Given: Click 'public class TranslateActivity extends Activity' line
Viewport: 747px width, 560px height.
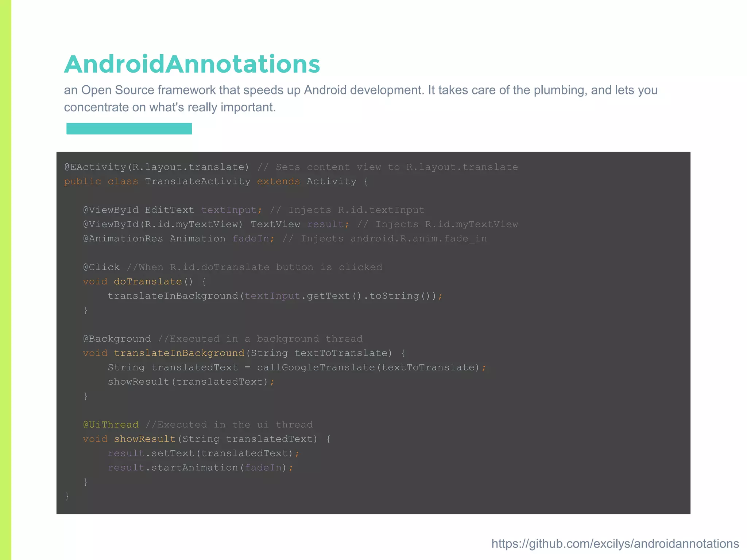Looking at the screenshot, I should [216, 181].
